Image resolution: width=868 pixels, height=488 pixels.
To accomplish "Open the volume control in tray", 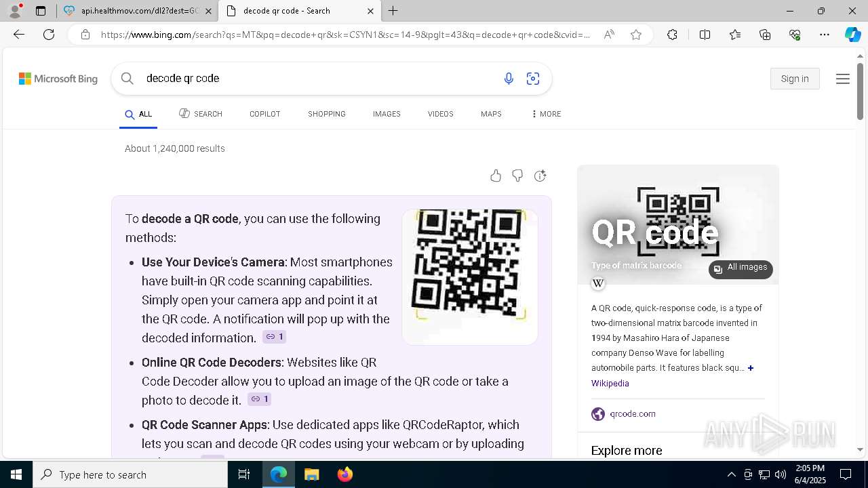I will click(781, 474).
